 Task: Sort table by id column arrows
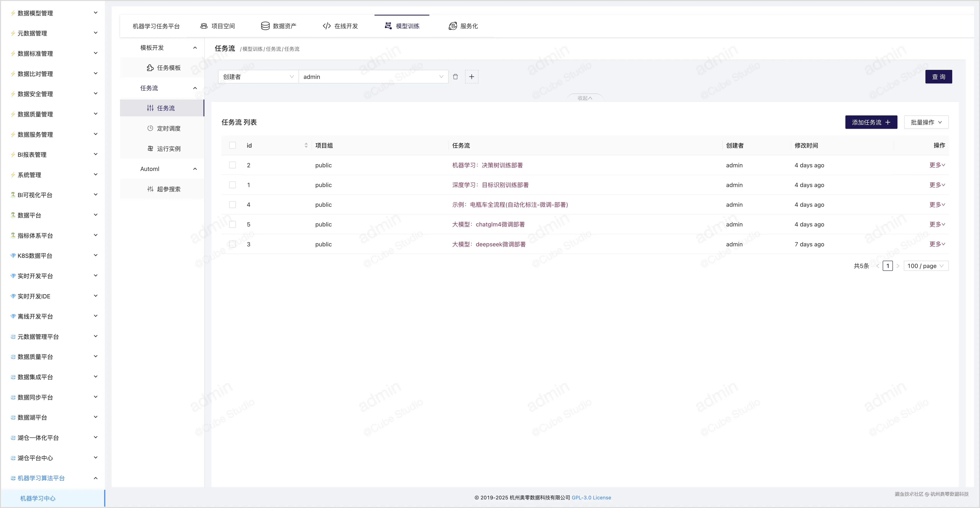[x=306, y=146]
